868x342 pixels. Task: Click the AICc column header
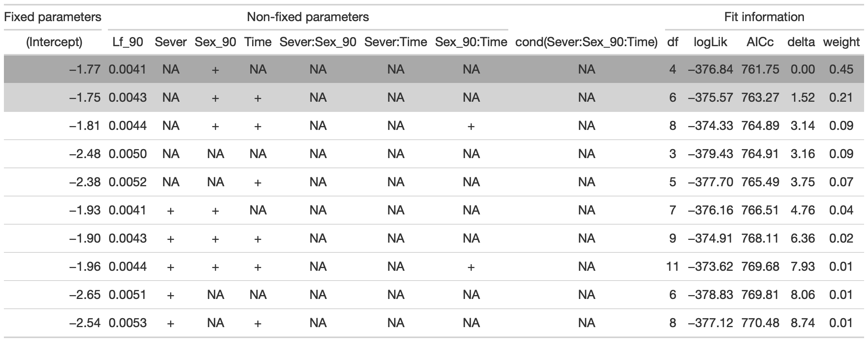pyautogui.click(x=760, y=42)
